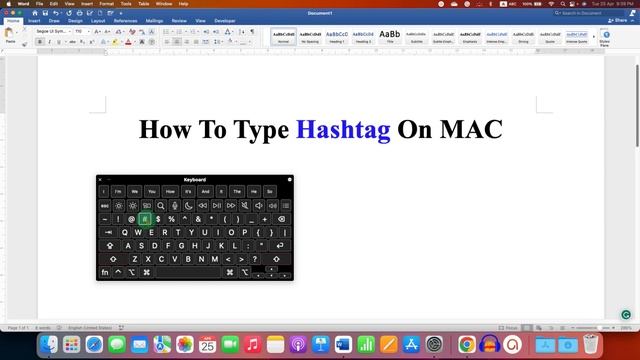This screenshot has height=360, width=640.
Task: Decrease font size with the smaller A icon
Action: point(107,31)
